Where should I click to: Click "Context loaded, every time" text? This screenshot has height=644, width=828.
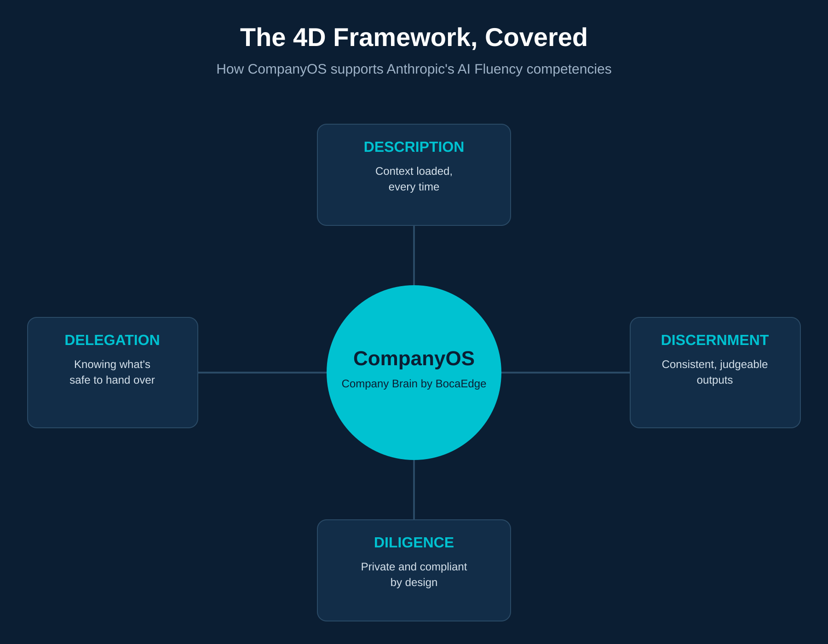click(x=414, y=179)
